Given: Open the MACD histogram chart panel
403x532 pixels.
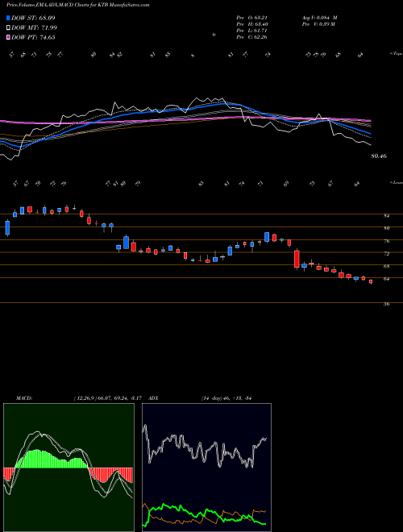Looking at the screenshot, I should point(69,468).
